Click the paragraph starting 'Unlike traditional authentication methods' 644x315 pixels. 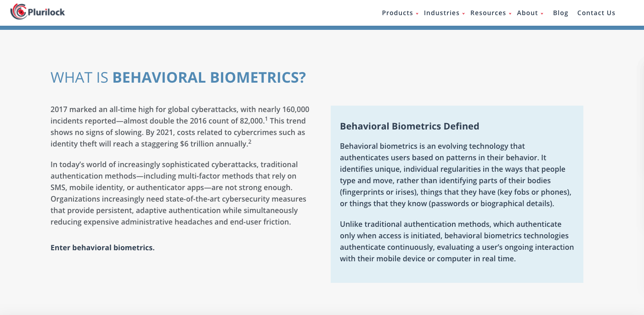click(457, 242)
